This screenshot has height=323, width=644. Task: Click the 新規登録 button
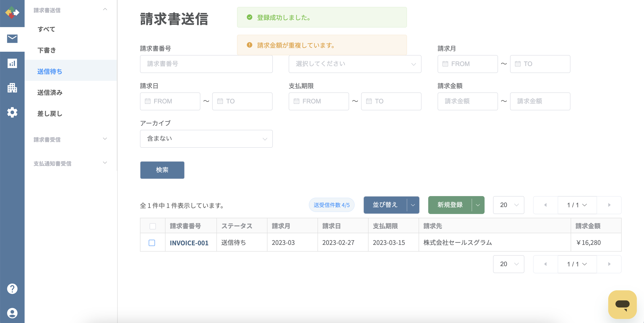pos(450,205)
